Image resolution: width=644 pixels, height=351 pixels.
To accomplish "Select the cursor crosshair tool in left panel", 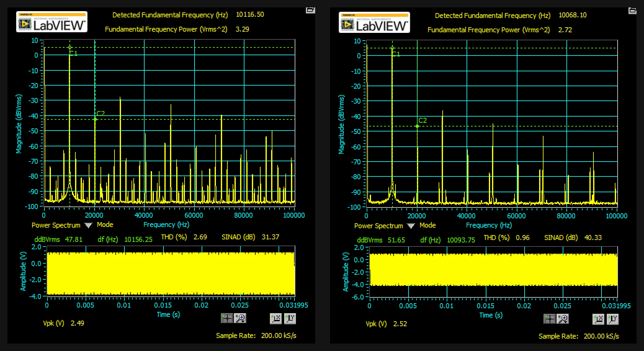I will [x=227, y=318].
